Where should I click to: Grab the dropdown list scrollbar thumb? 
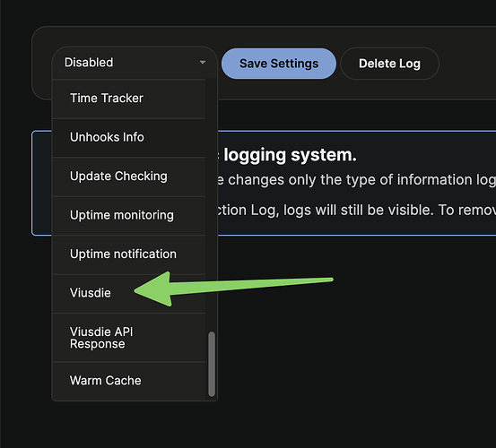pos(212,364)
